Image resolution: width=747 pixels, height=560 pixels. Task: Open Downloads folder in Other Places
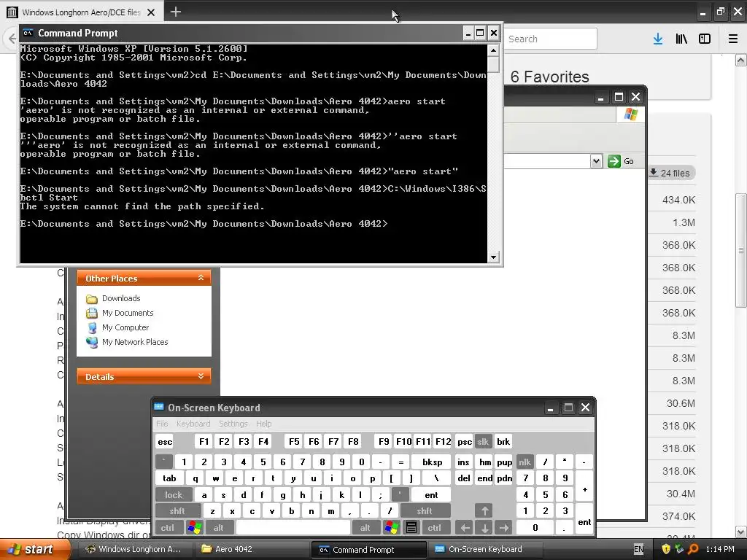(121, 298)
